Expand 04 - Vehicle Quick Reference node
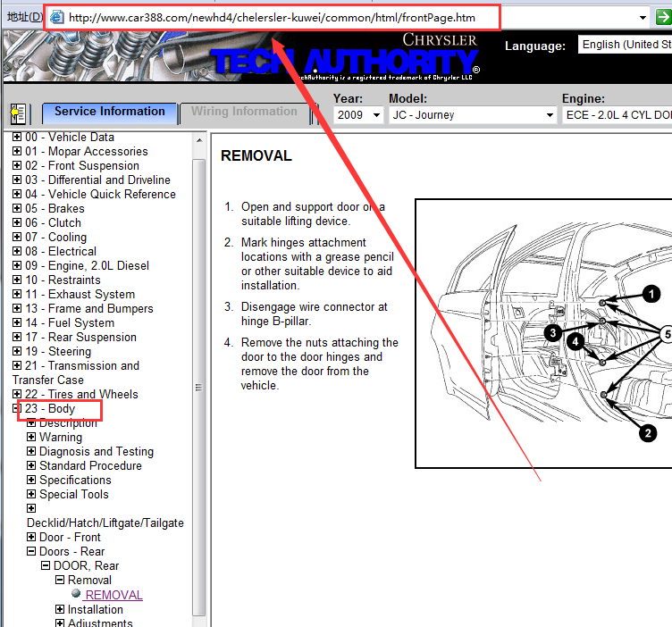The width and height of the screenshot is (672, 627). (x=17, y=194)
